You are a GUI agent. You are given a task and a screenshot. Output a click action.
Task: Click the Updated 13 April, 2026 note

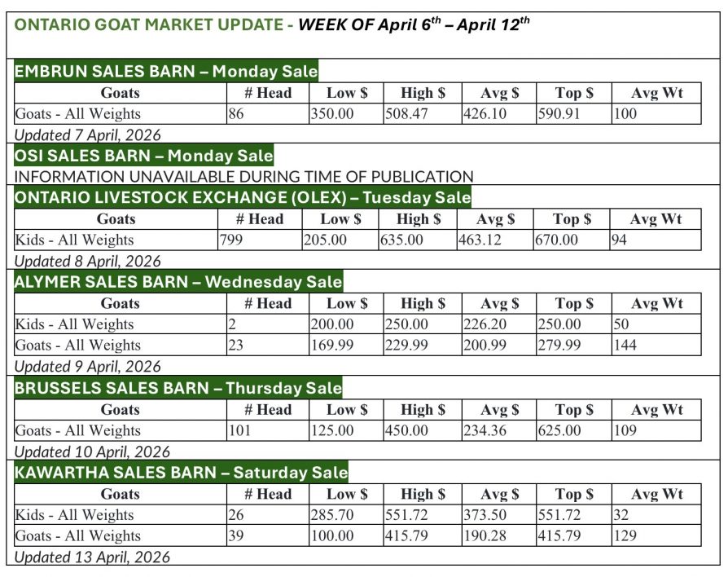point(92,557)
